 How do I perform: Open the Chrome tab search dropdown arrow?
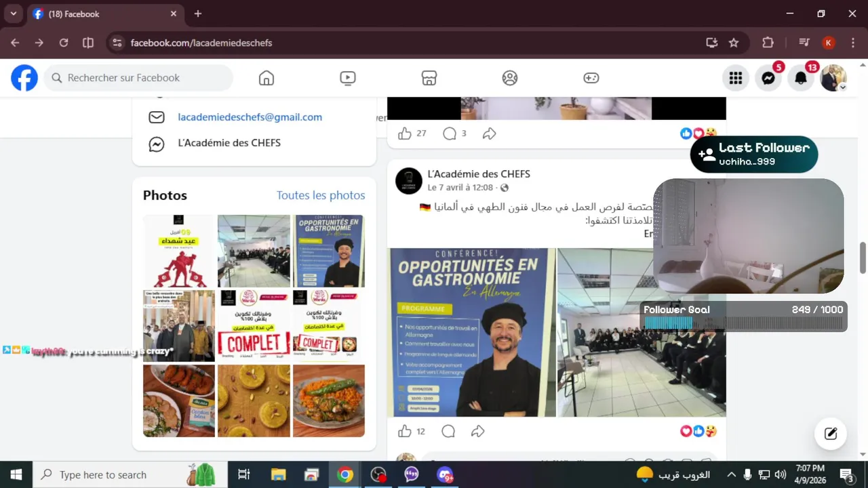tap(13, 14)
